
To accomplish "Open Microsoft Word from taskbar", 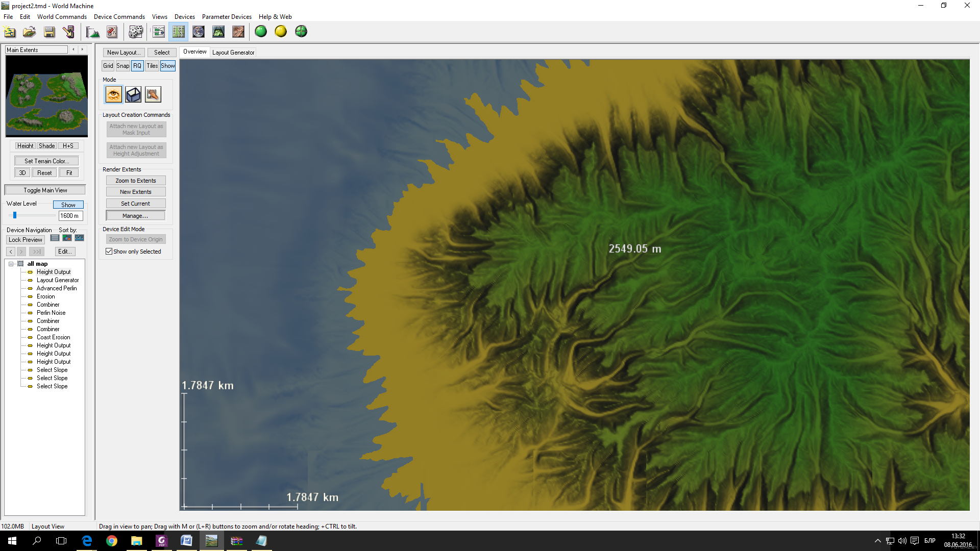I will click(x=186, y=541).
